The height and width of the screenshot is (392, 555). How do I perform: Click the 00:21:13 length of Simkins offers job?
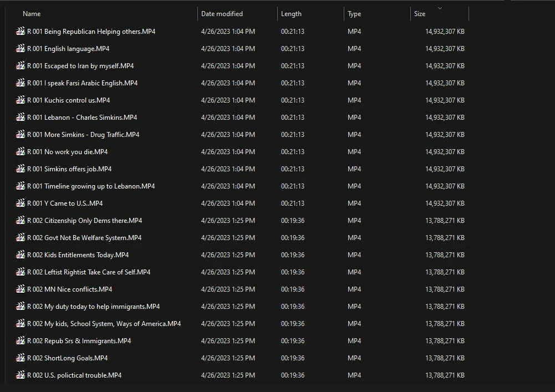pos(293,169)
